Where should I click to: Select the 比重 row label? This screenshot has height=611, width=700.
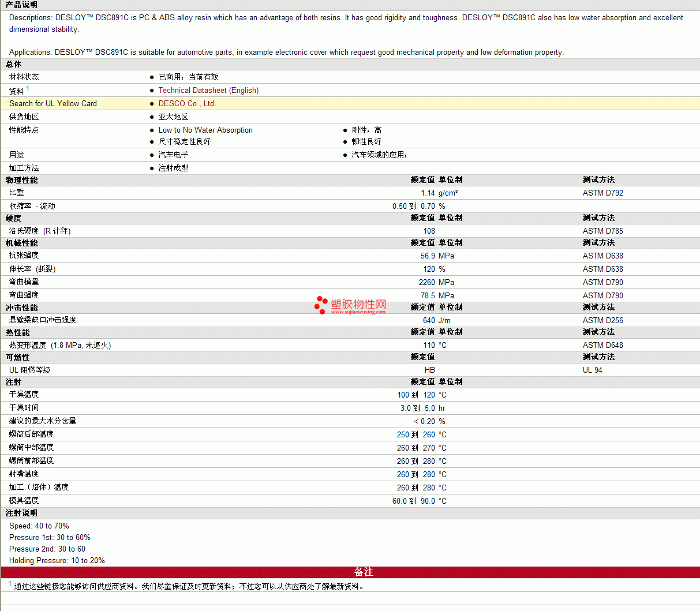tap(17, 193)
